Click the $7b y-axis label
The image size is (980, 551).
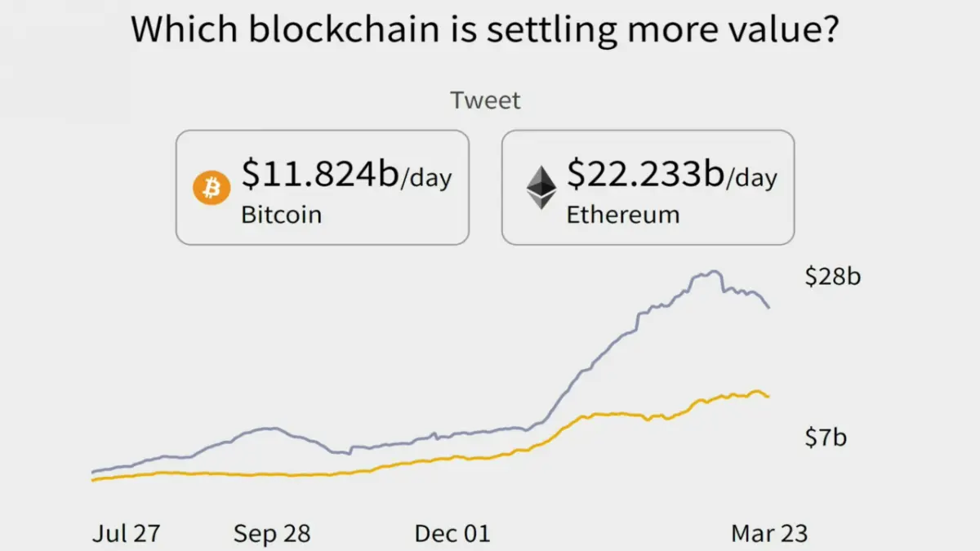pos(826,438)
